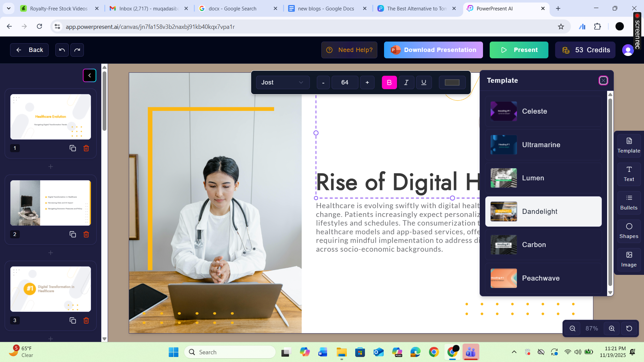This screenshot has width=644, height=362.
Task: Select slide 3 thumbnail
Action: (x=51, y=289)
